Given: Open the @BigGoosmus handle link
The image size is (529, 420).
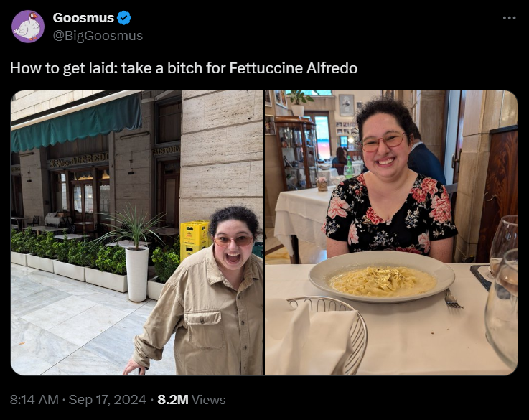Looking at the screenshot, I should coord(98,36).
